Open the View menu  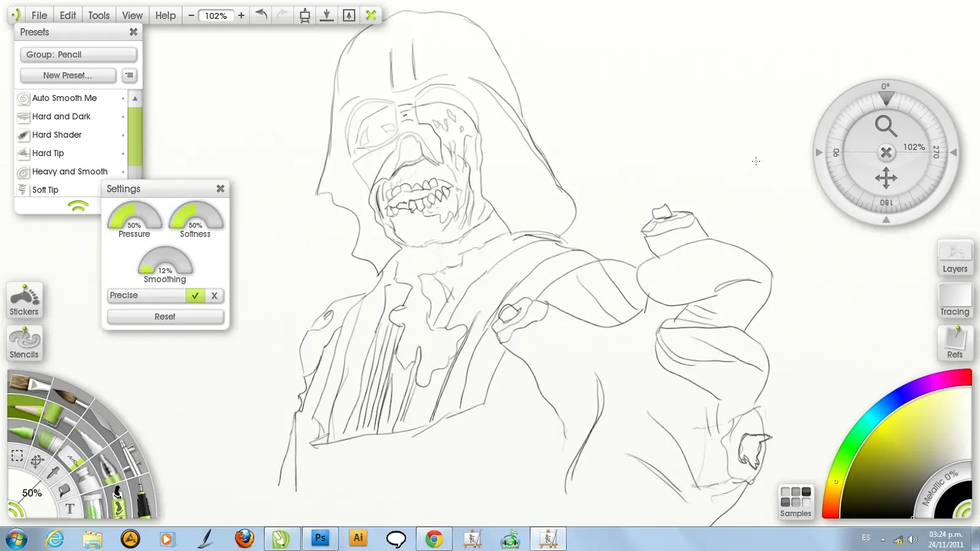tap(132, 15)
